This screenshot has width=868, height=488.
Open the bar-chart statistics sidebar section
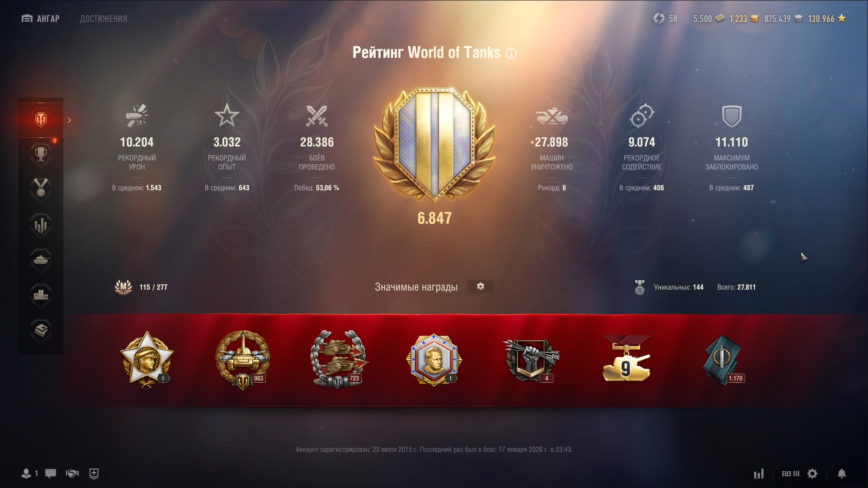click(x=41, y=225)
